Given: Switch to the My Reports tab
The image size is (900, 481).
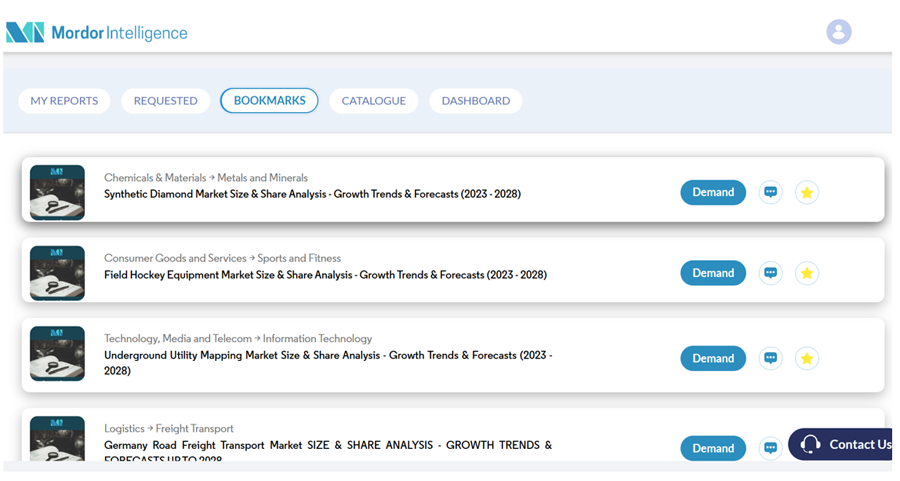Looking at the screenshot, I should (x=64, y=101).
